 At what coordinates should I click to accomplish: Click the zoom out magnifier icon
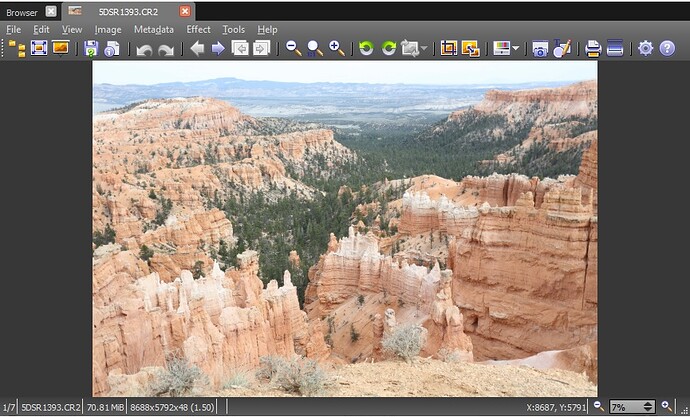pos(293,48)
